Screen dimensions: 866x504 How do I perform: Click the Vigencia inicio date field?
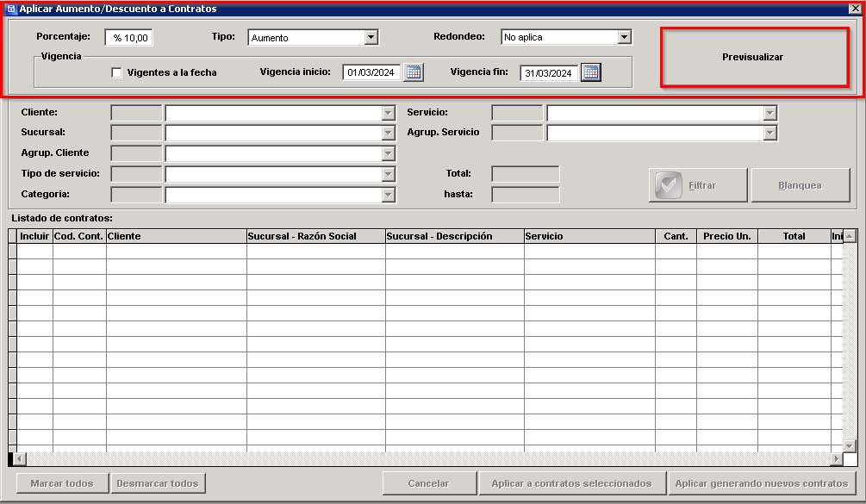[371, 73]
